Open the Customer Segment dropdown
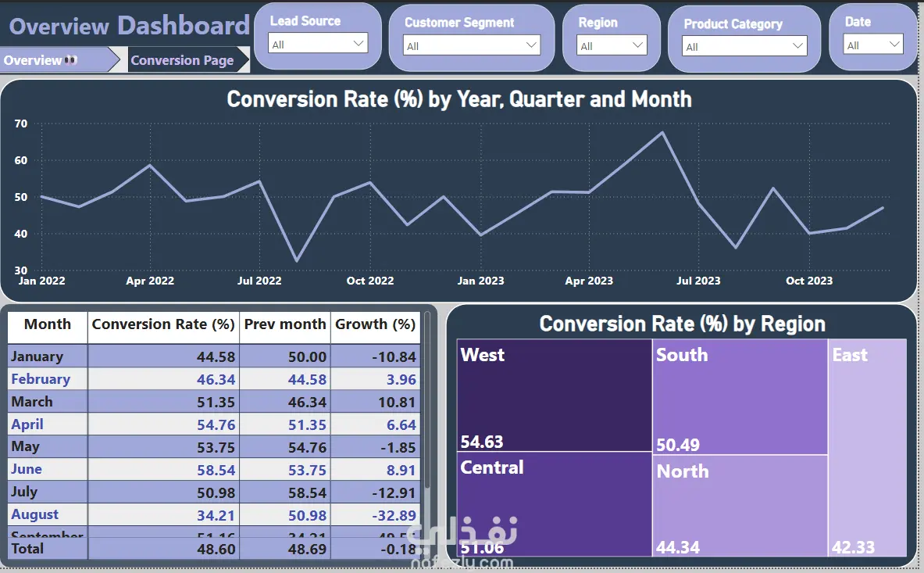This screenshot has width=924, height=573. tap(472, 45)
